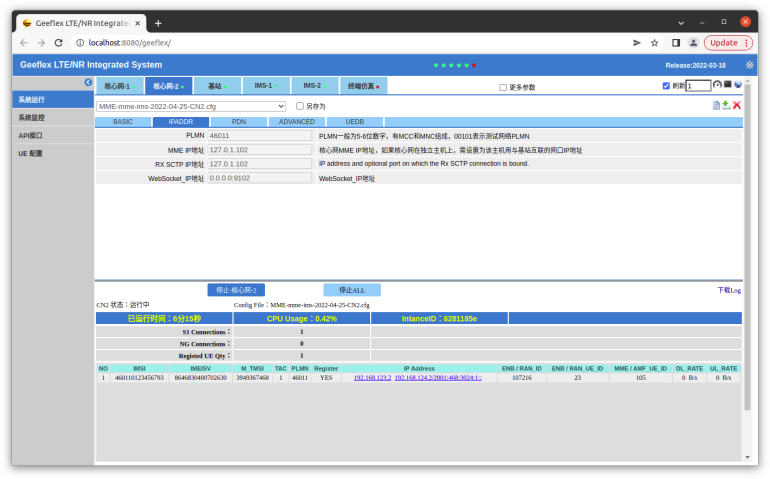Click the green download/save config icon

click(726, 105)
